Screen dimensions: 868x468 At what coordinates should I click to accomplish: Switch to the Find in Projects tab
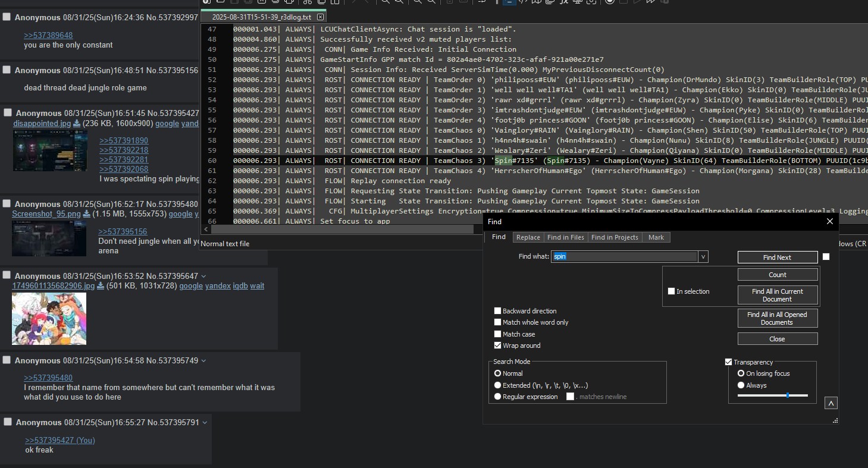point(615,237)
